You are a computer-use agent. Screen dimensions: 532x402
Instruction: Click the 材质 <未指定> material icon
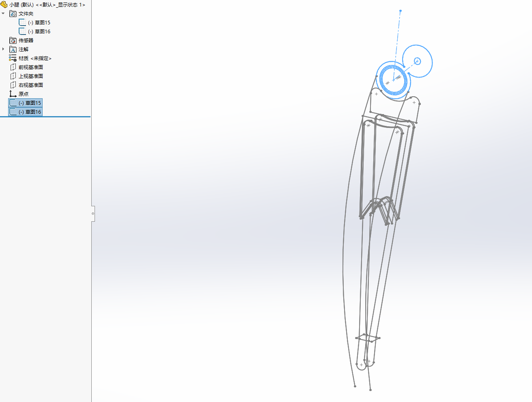coord(13,58)
